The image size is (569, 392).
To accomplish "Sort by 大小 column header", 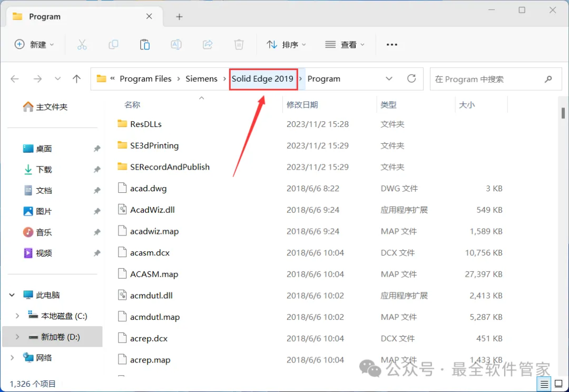I will pyautogui.click(x=467, y=105).
